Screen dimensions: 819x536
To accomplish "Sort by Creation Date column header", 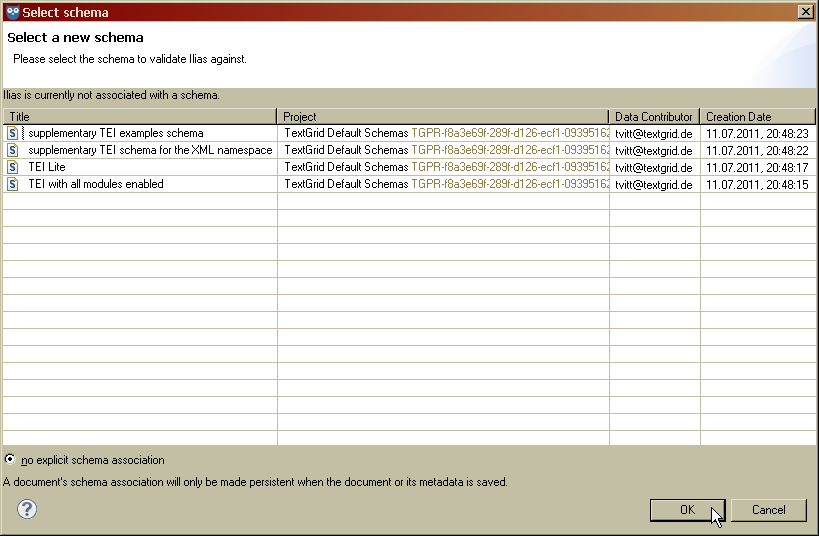I will [x=757, y=117].
